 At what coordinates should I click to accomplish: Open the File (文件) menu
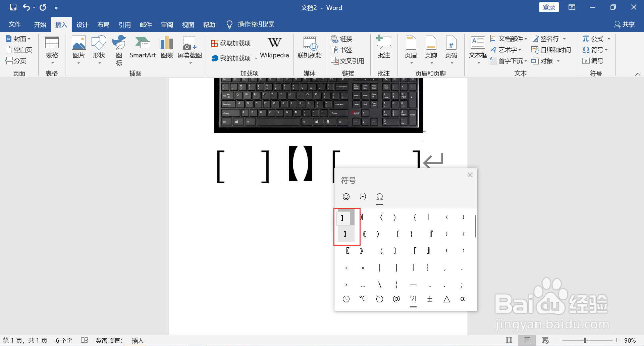coord(15,24)
